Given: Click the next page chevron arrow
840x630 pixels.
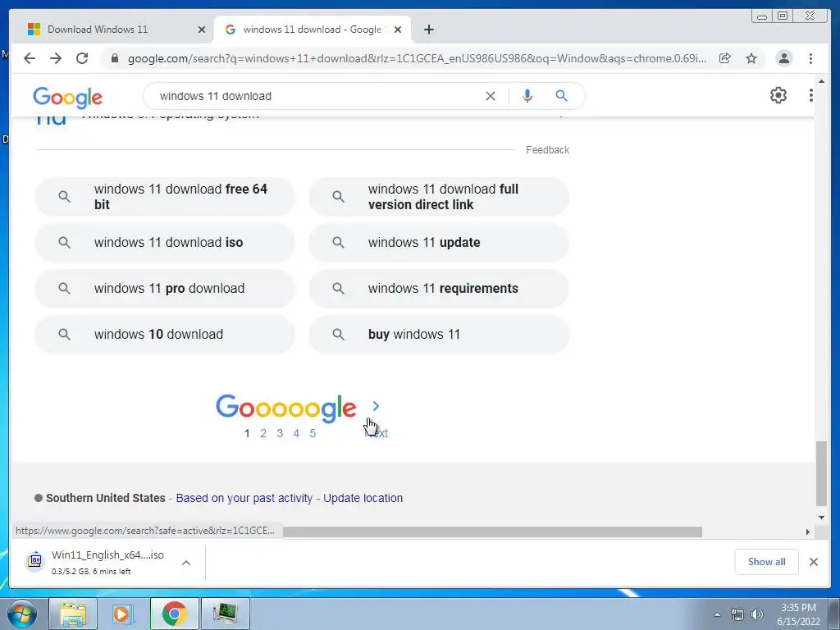Looking at the screenshot, I should coord(376,407).
